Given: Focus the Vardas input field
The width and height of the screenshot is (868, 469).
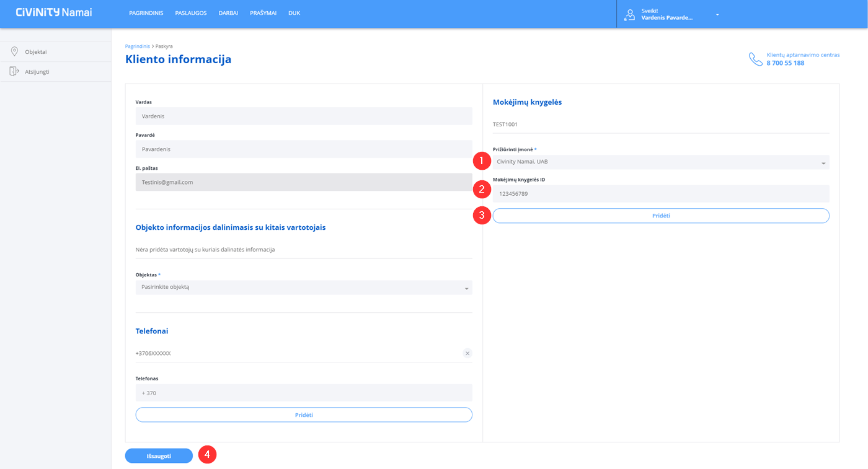Looking at the screenshot, I should (x=304, y=116).
